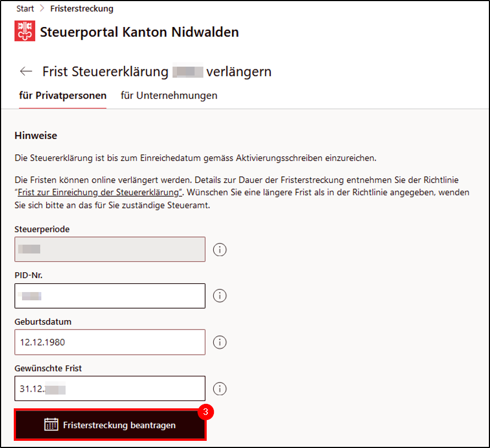This screenshot has height=448, width=490.
Task: Open the Frist zur Einreichung der Steuererklärung link
Action: coord(100,192)
